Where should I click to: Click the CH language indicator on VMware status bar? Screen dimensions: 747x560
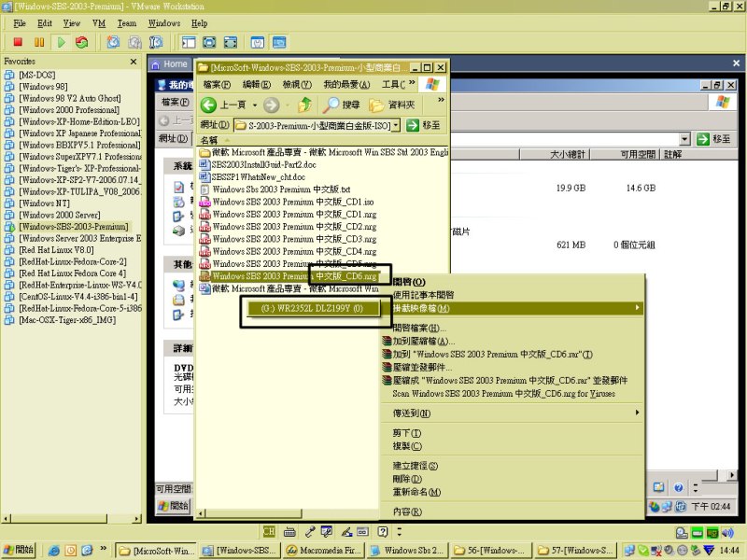pyautogui.click(x=269, y=531)
